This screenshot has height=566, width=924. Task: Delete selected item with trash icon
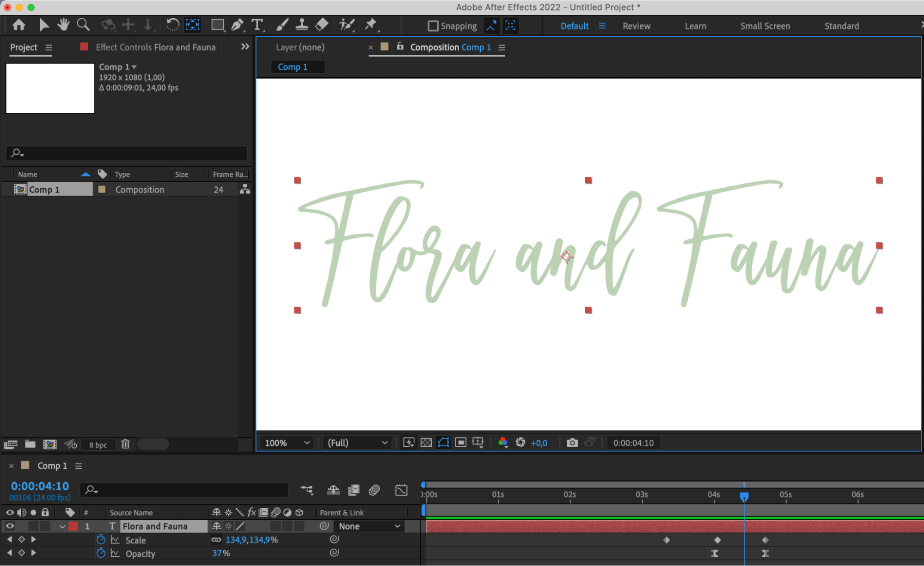tap(125, 444)
